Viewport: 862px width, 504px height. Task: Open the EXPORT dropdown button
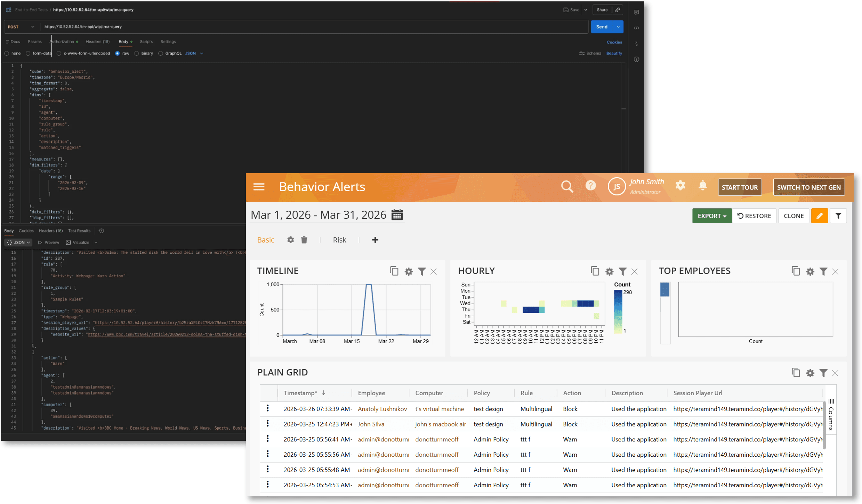(711, 216)
